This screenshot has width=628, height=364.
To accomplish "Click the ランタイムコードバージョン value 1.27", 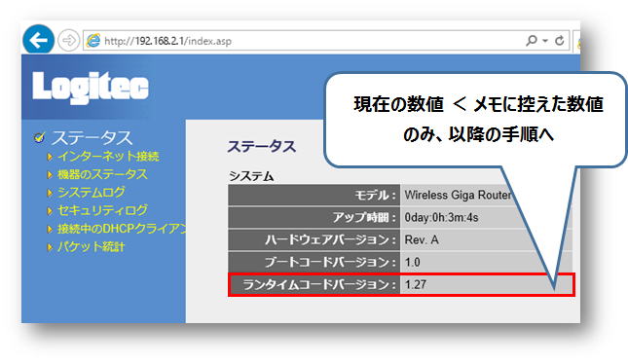I will (416, 285).
